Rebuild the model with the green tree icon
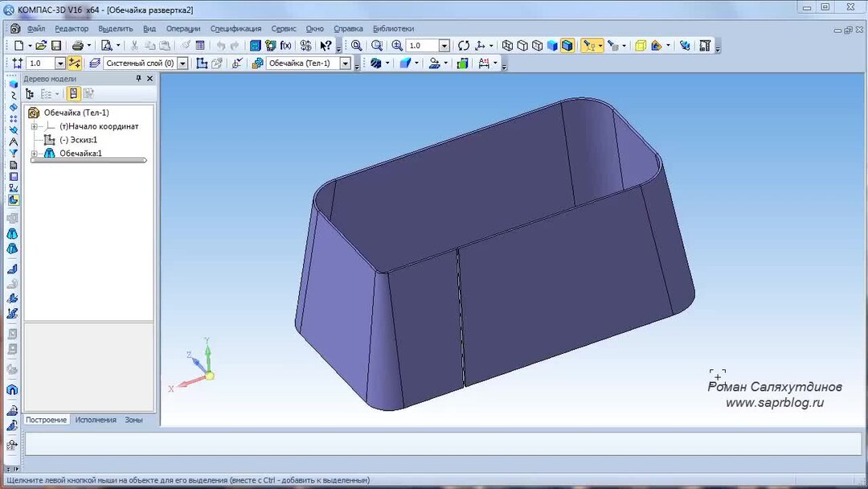The image size is (868, 489). [x=270, y=46]
